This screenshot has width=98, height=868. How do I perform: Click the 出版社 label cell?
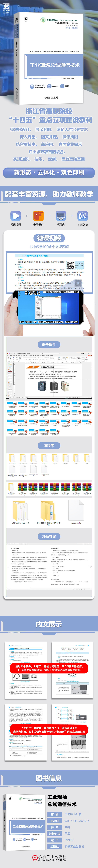54,846
